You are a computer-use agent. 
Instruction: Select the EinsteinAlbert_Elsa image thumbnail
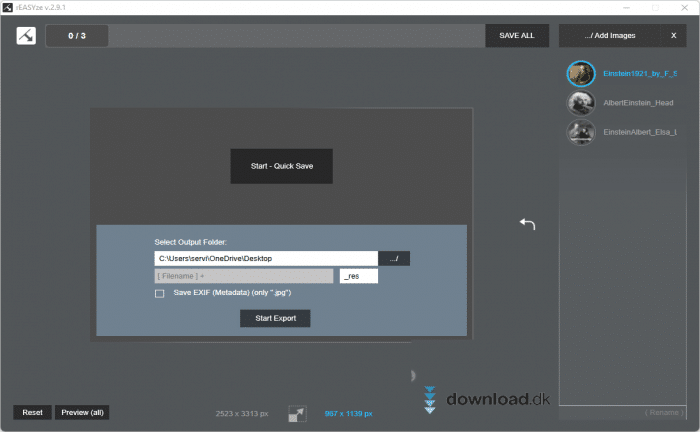[581, 132]
